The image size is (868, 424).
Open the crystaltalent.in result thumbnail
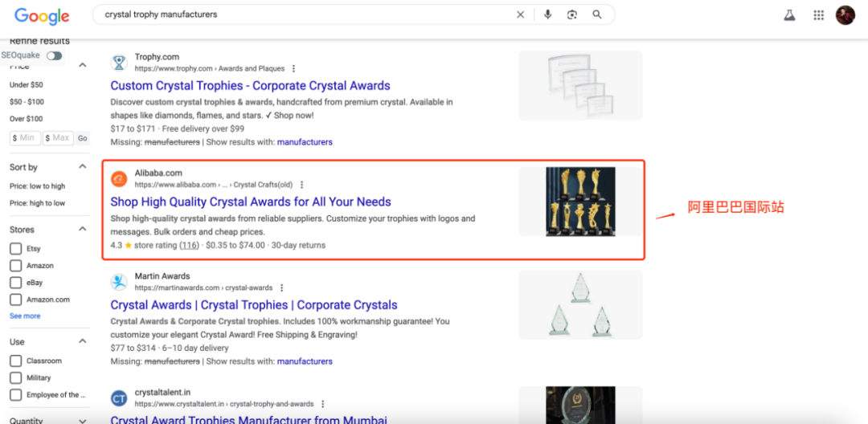pos(581,406)
